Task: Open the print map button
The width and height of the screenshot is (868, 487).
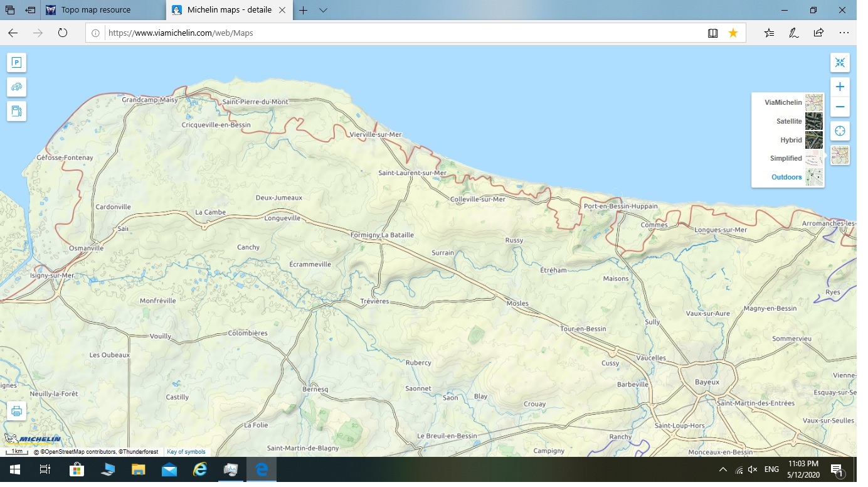Action: point(16,411)
